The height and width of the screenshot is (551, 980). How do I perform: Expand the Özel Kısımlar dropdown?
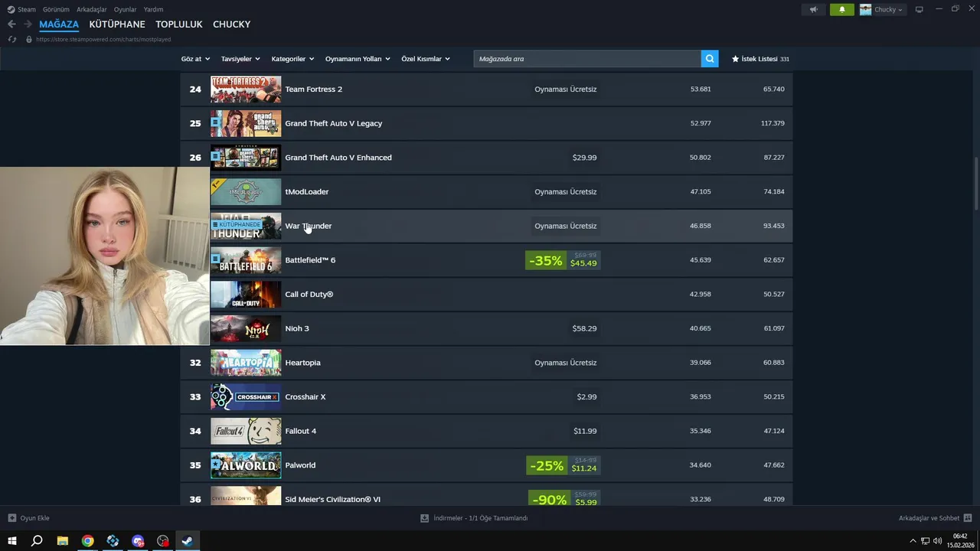(x=426, y=59)
